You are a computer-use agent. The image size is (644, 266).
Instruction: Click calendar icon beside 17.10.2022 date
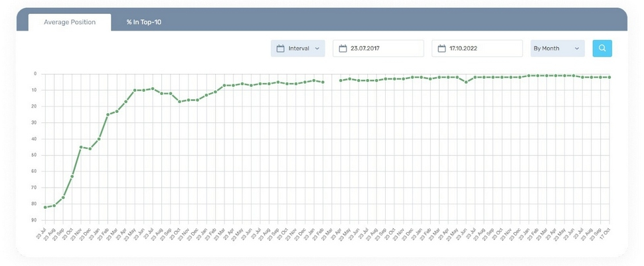click(442, 49)
